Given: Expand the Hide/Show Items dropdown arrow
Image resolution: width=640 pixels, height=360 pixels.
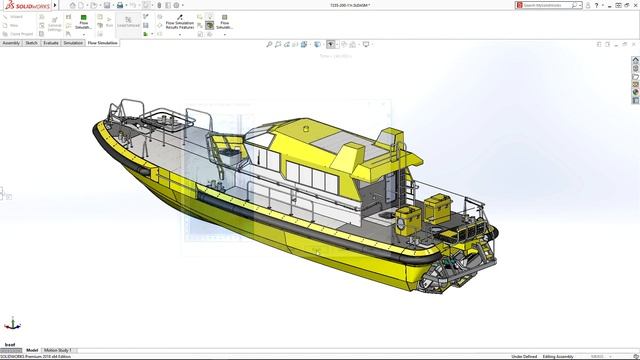Looking at the screenshot, I should (x=337, y=44).
